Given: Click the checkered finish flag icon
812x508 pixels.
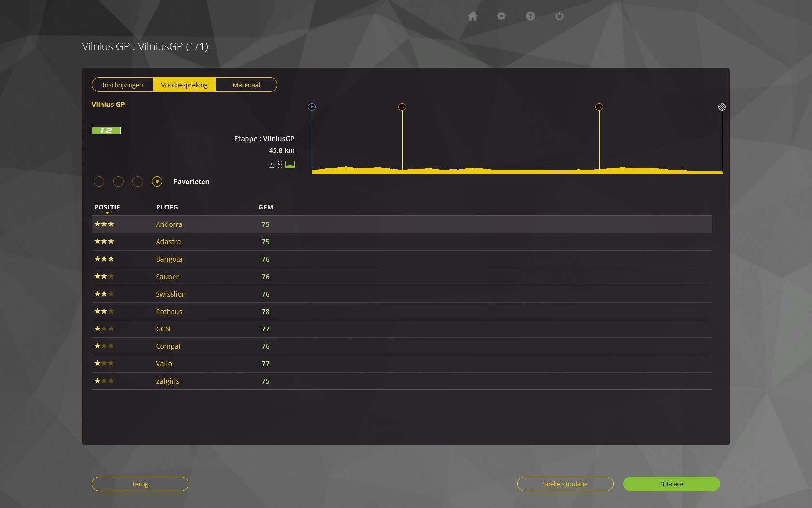Looking at the screenshot, I should [722, 107].
